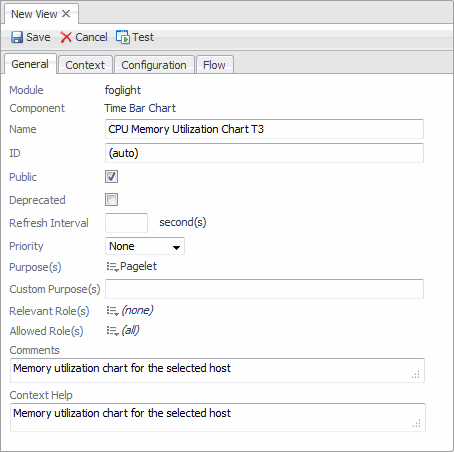Viewport: 454px width, 452px height.
Task: Expand the Priority dropdown
Action: pyautogui.click(x=145, y=246)
